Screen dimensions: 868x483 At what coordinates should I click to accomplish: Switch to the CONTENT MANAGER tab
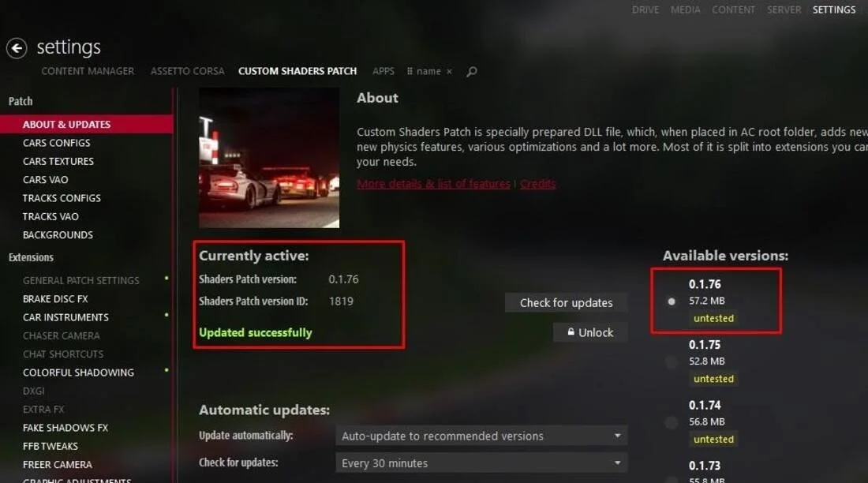tap(88, 71)
